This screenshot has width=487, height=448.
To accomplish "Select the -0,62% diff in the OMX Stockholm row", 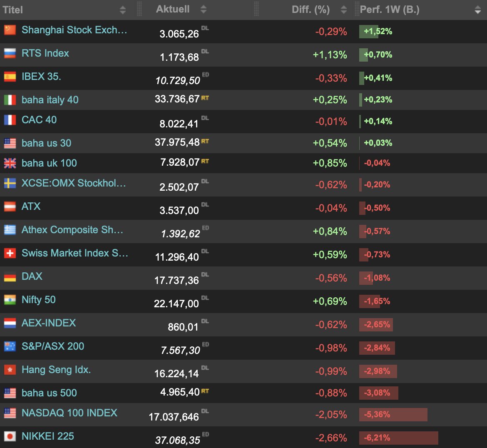I will pyautogui.click(x=331, y=184).
